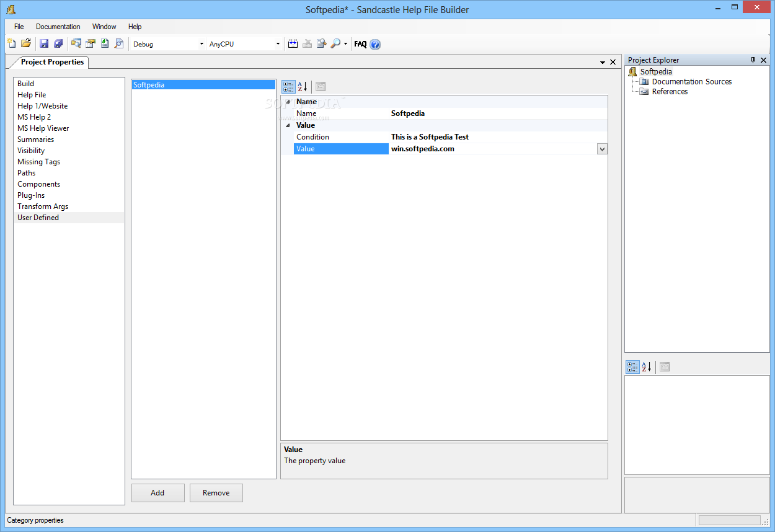
Task: Open the active documents list dropdown arrow
Action: click(603, 63)
